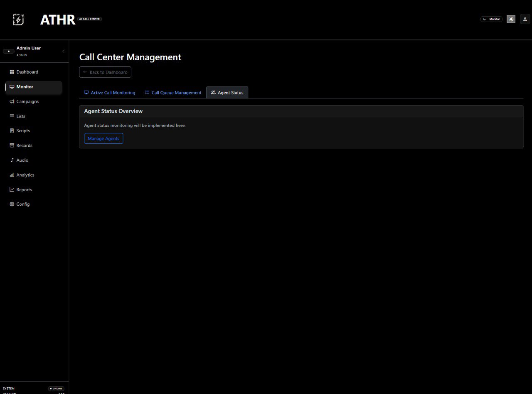532x394 pixels.
Task: Open Scripts in the sidebar
Action: coord(34,131)
